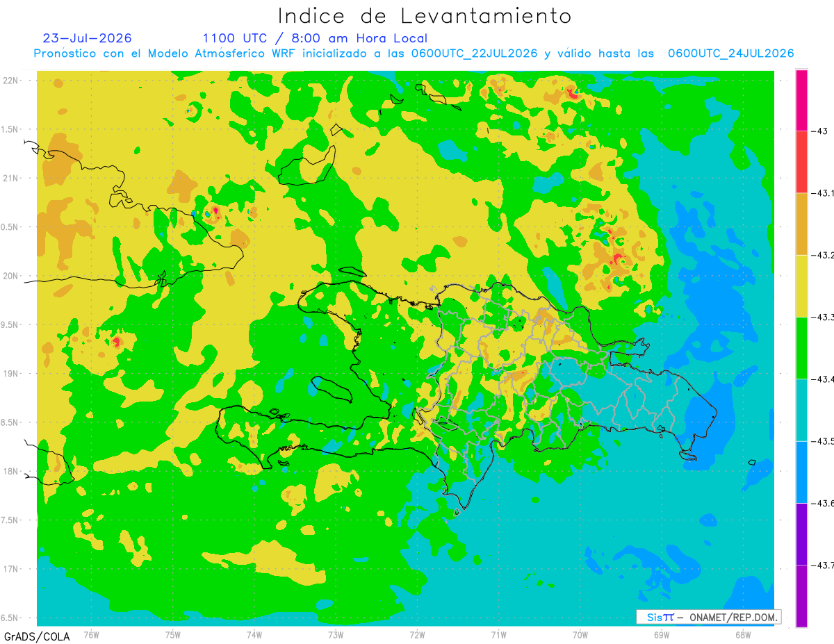Click the violet swatch at the scale bottom

pyautogui.click(x=801, y=596)
